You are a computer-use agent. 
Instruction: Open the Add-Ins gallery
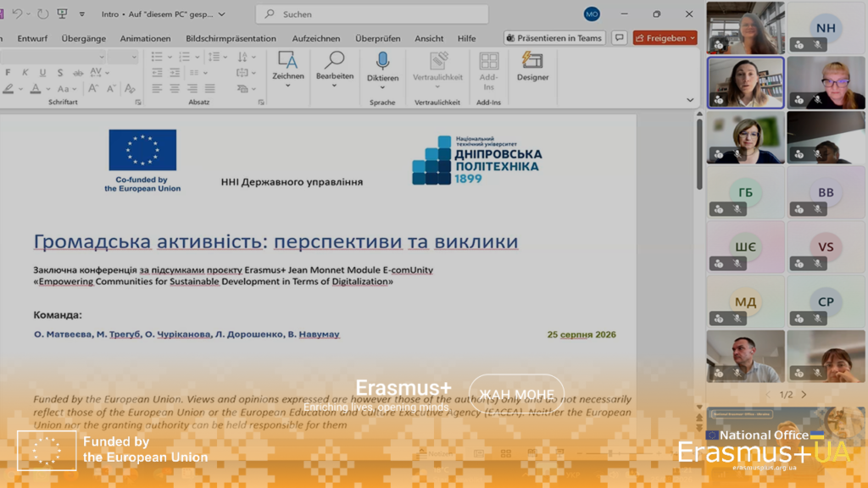coord(488,71)
